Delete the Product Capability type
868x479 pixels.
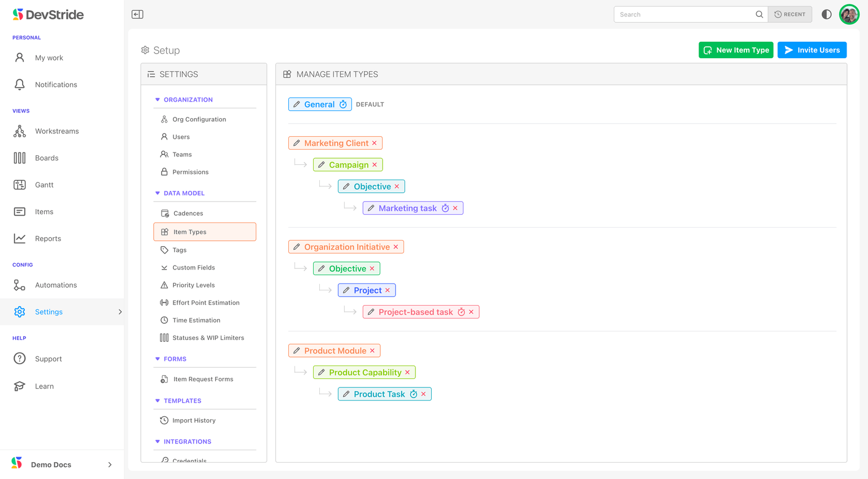[x=407, y=372]
